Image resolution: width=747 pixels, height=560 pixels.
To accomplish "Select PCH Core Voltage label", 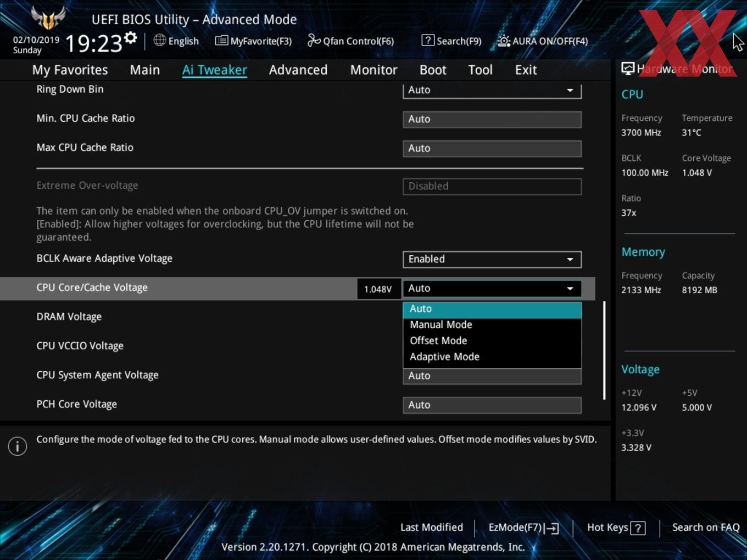I will point(77,404).
